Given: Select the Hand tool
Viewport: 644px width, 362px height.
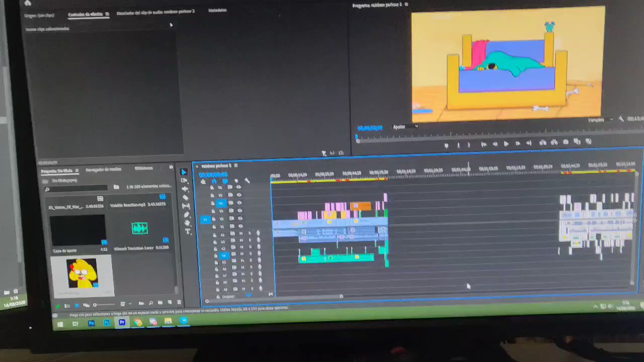Looking at the screenshot, I should [188, 223].
